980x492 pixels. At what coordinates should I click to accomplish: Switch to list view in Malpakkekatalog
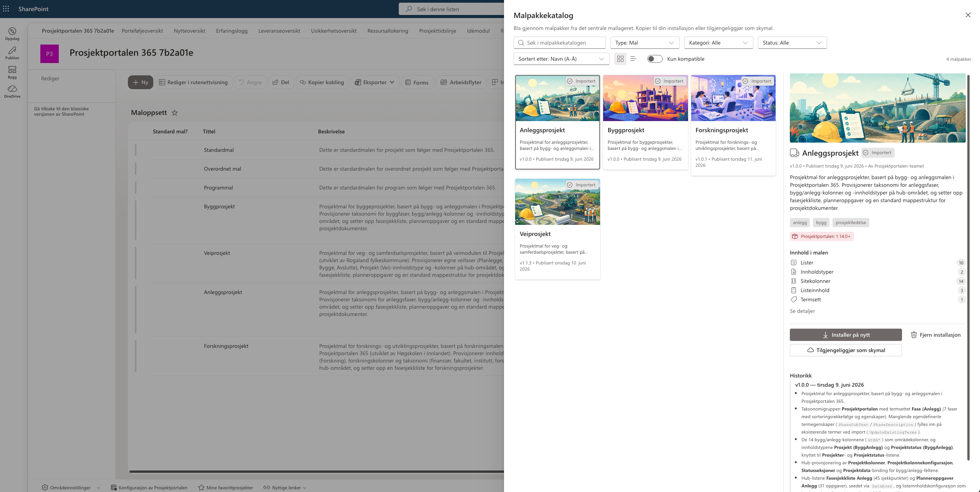(x=633, y=59)
